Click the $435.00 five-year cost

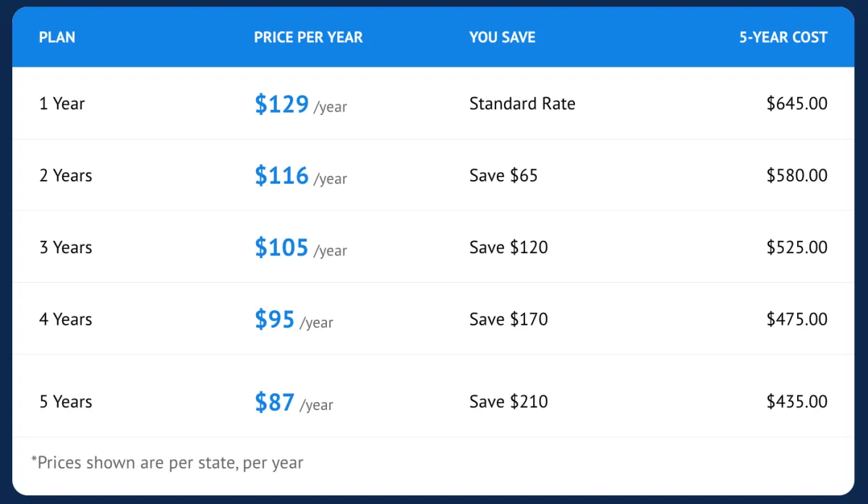[796, 401]
